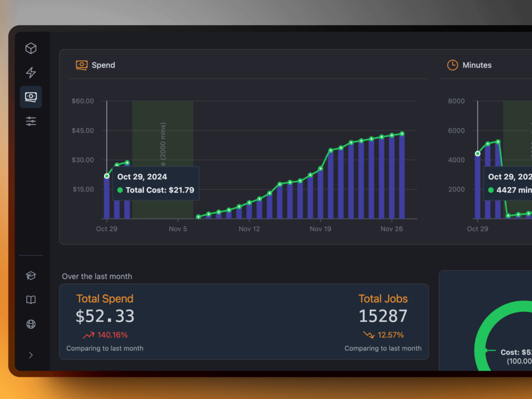The image size is (532, 399).
Task: Click the globe icon in the sidebar
Action: (31, 324)
